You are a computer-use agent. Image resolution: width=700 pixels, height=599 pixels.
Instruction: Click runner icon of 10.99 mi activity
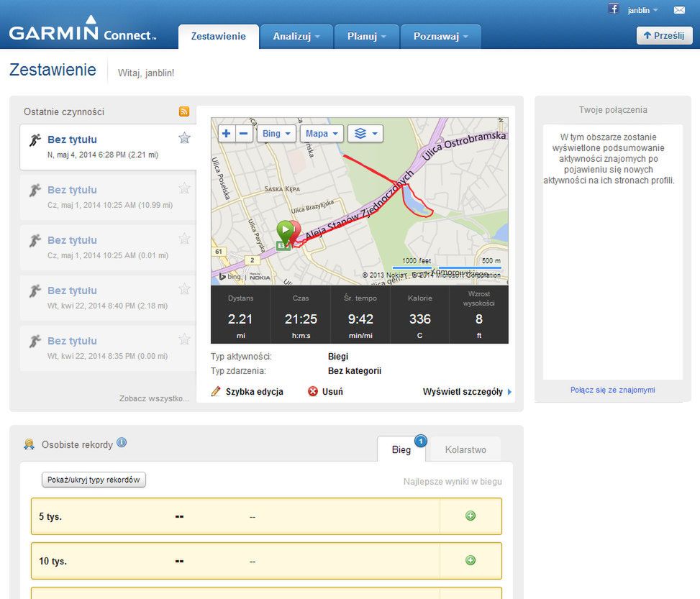35,191
